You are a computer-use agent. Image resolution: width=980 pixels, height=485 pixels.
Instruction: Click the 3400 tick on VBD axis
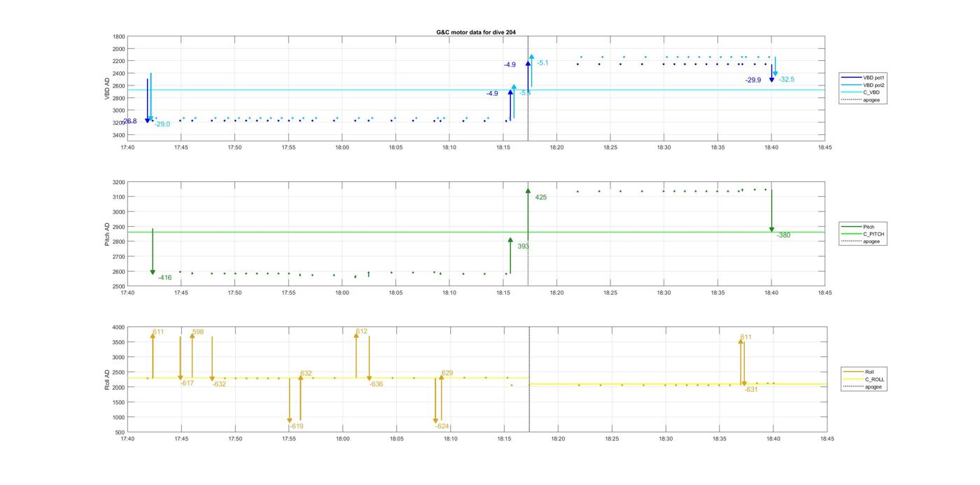click(x=119, y=135)
